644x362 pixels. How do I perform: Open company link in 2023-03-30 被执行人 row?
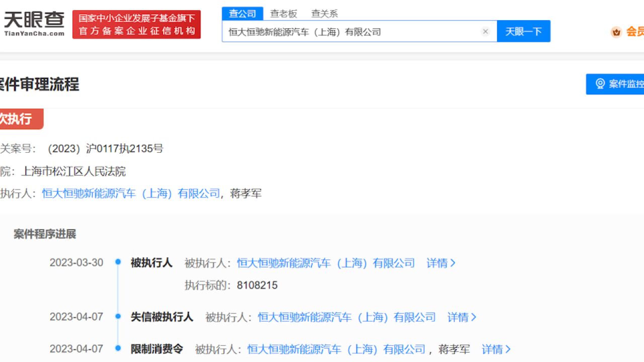pos(326,263)
